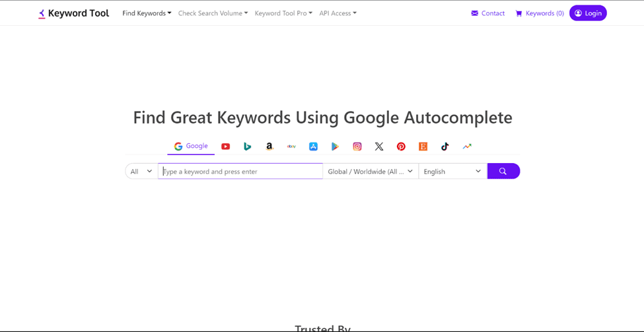Open the All search type dropdown
Viewport: 644px width, 332px height.
(x=142, y=172)
